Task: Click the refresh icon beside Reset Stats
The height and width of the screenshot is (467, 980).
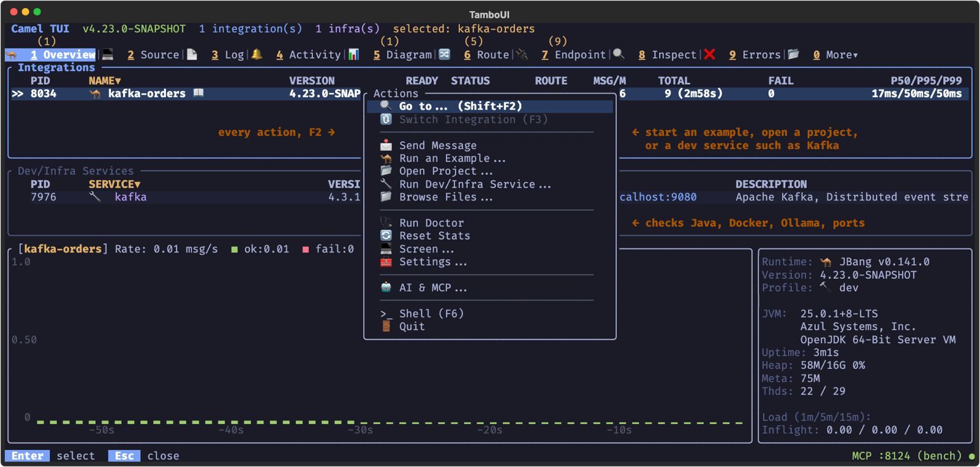Action: 386,236
